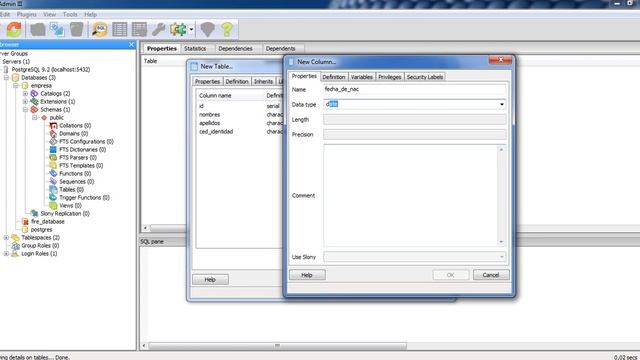Select Group Roles (0) node
Image resolution: width=640 pixels, height=360 pixels.
click(x=40, y=245)
